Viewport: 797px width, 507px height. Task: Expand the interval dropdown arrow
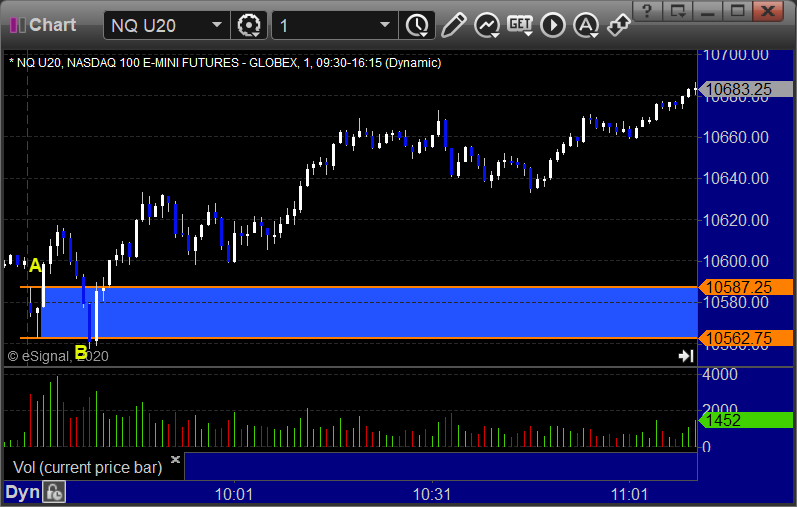pyautogui.click(x=385, y=25)
